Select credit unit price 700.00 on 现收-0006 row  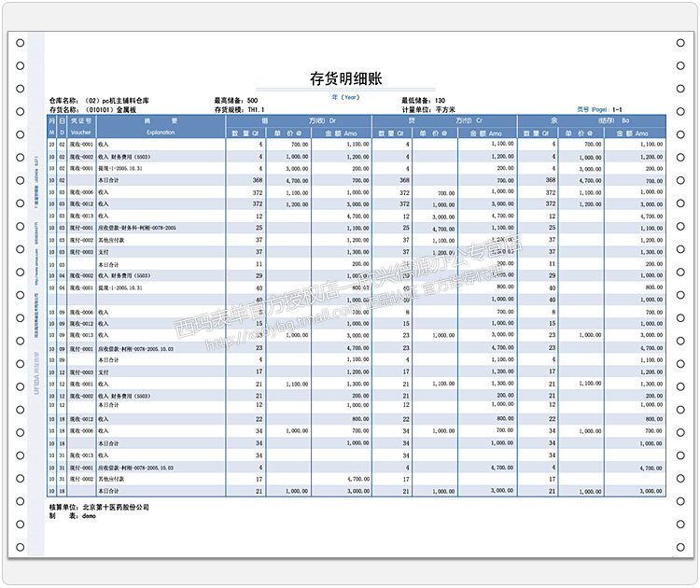[x=446, y=193]
